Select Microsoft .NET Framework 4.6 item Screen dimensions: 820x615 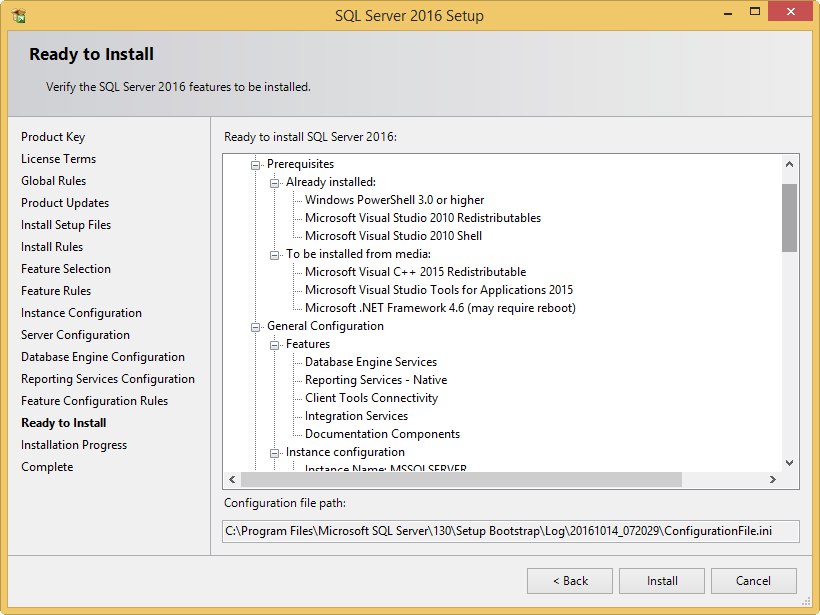coord(440,308)
